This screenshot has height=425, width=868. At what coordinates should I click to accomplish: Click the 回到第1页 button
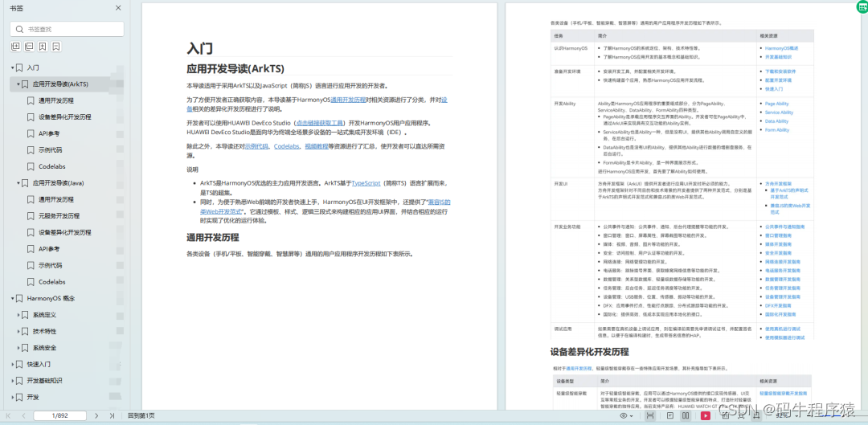pyautogui.click(x=141, y=415)
